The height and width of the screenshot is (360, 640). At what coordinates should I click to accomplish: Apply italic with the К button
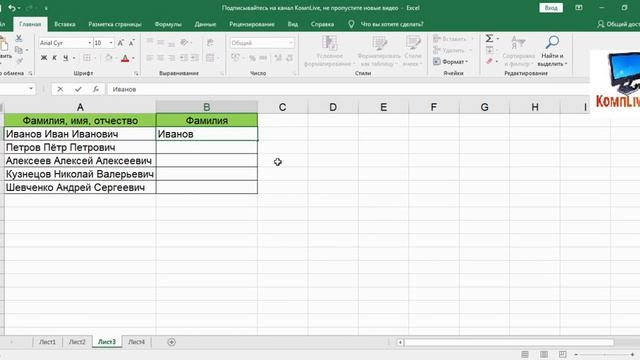click(x=54, y=58)
